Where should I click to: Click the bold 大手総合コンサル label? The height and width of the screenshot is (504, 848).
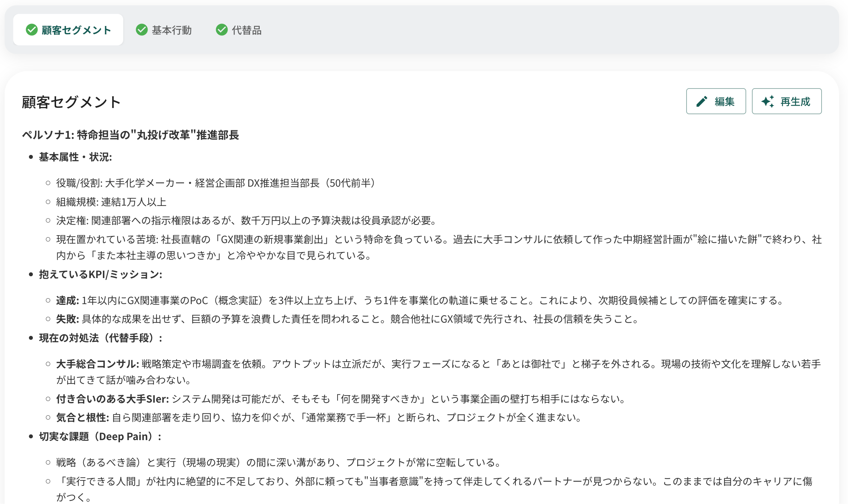97,364
